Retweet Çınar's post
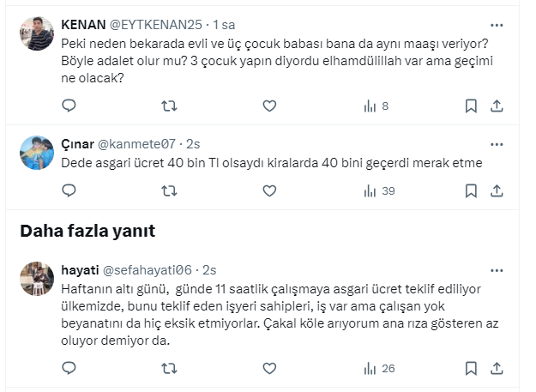The image size is (536, 392). pyautogui.click(x=170, y=190)
